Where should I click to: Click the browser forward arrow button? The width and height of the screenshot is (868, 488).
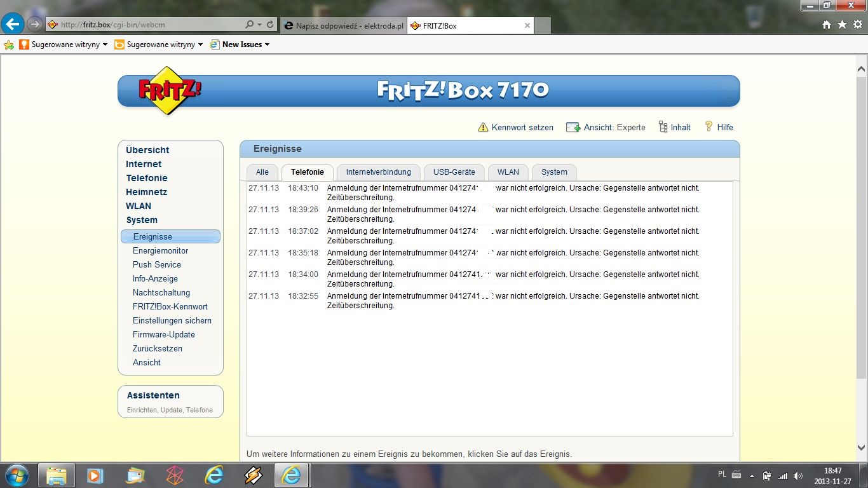coord(34,25)
